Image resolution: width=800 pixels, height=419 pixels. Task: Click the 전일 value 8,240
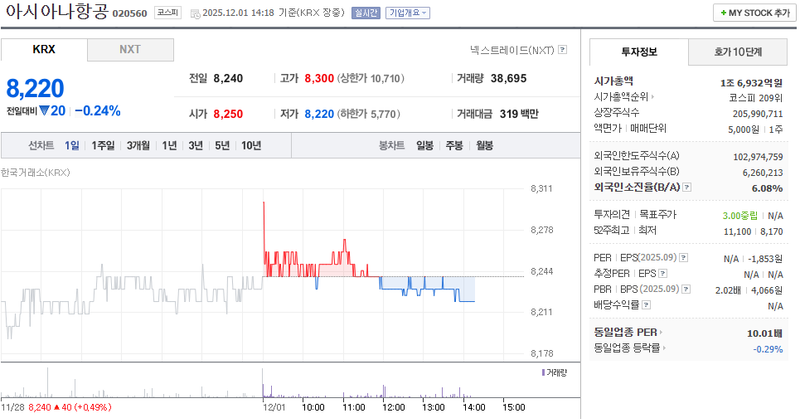pyautogui.click(x=228, y=79)
